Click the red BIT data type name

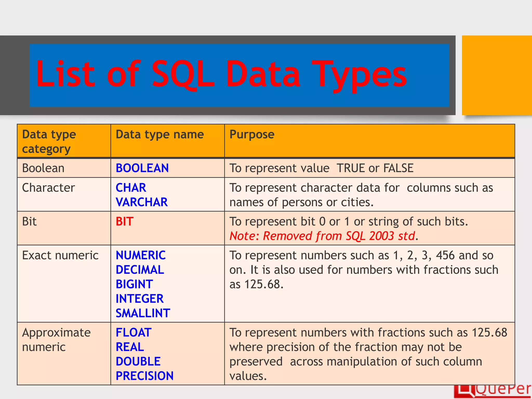(x=124, y=222)
